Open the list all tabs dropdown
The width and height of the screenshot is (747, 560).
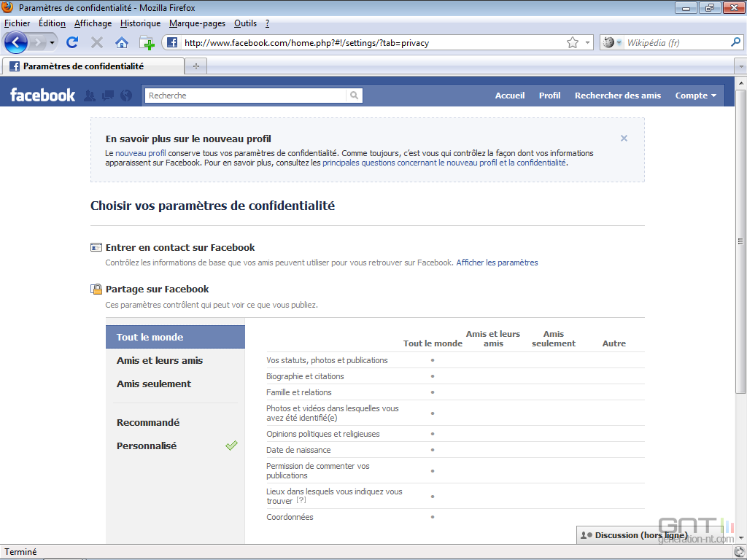(x=741, y=66)
